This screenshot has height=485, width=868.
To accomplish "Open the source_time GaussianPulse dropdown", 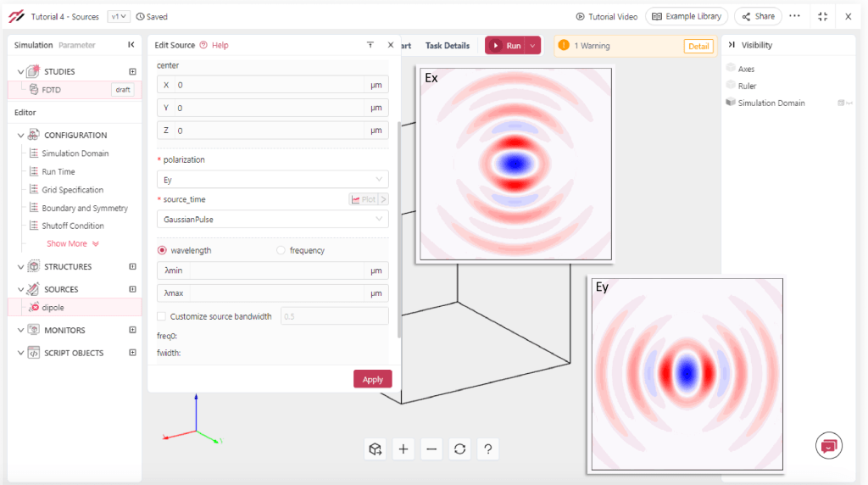I will pyautogui.click(x=272, y=220).
